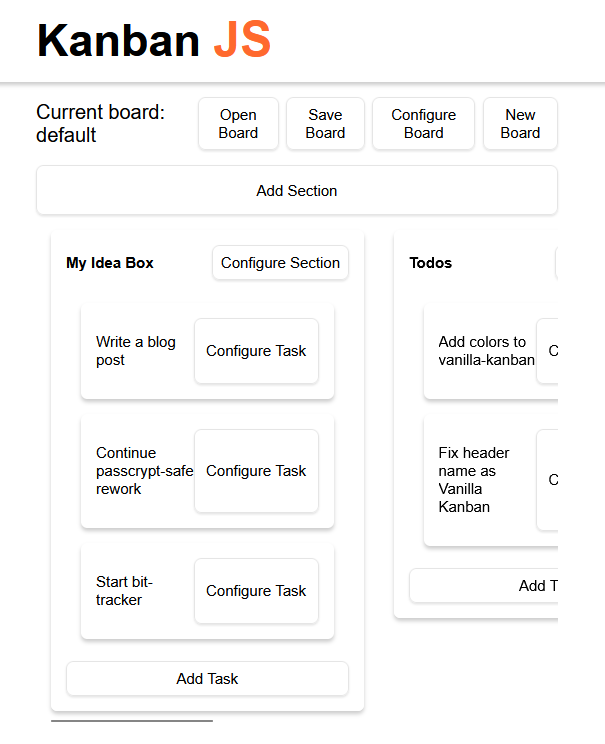The height and width of the screenshot is (744, 605).
Task: Click the My Idea Box section title
Action: [x=110, y=263]
